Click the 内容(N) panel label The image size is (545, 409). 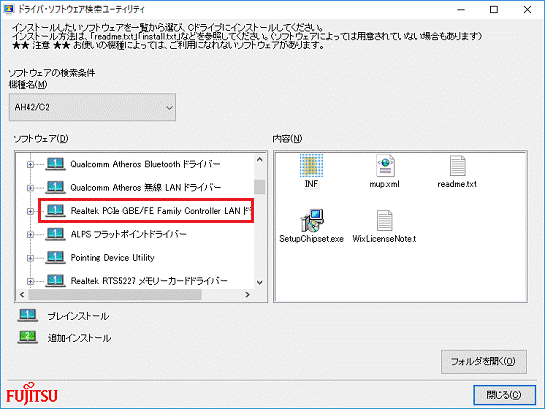coord(287,139)
